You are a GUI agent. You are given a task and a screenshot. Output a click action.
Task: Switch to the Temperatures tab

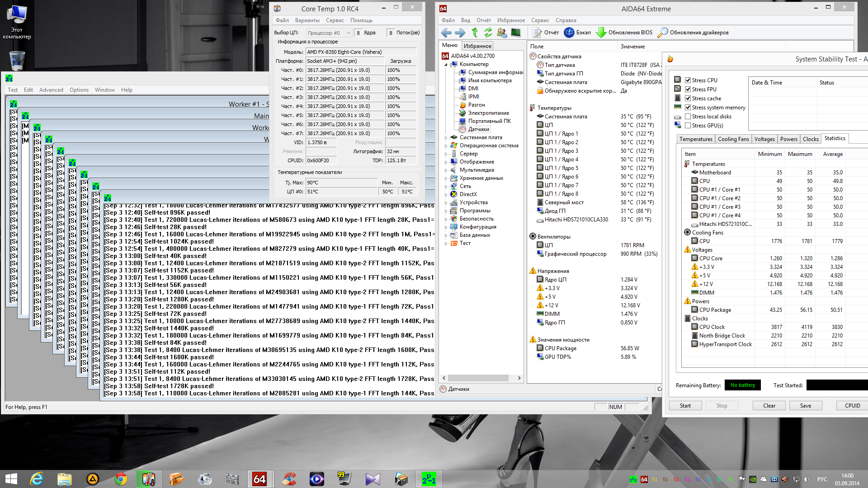click(696, 139)
